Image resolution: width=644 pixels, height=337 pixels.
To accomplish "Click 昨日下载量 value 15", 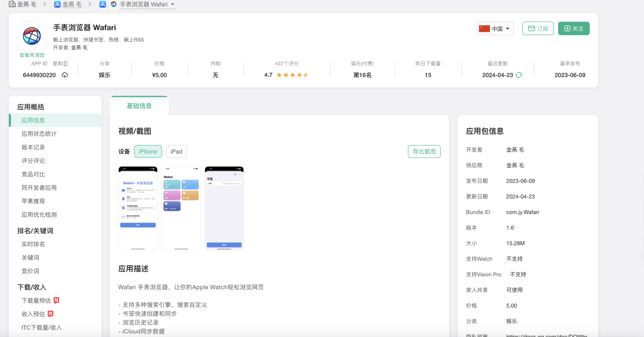I will [428, 75].
